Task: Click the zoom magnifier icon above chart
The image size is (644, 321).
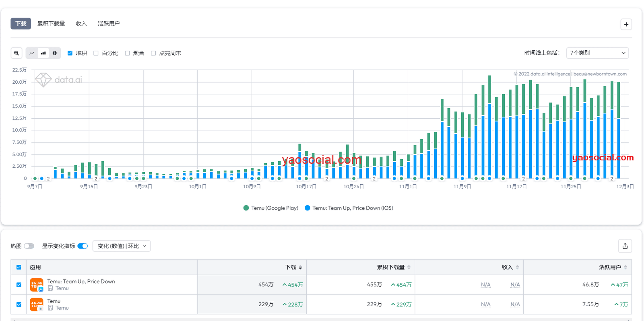Action: (x=17, y=53)
